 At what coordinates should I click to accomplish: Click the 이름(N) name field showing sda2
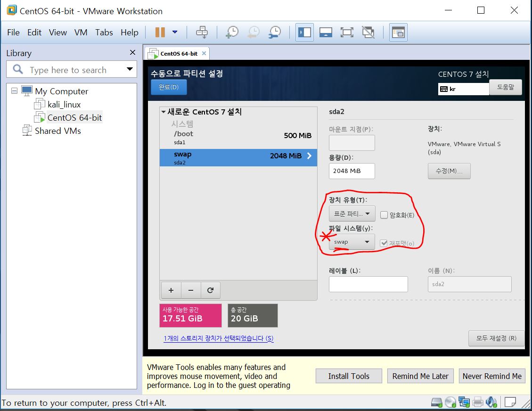point(470,284)
